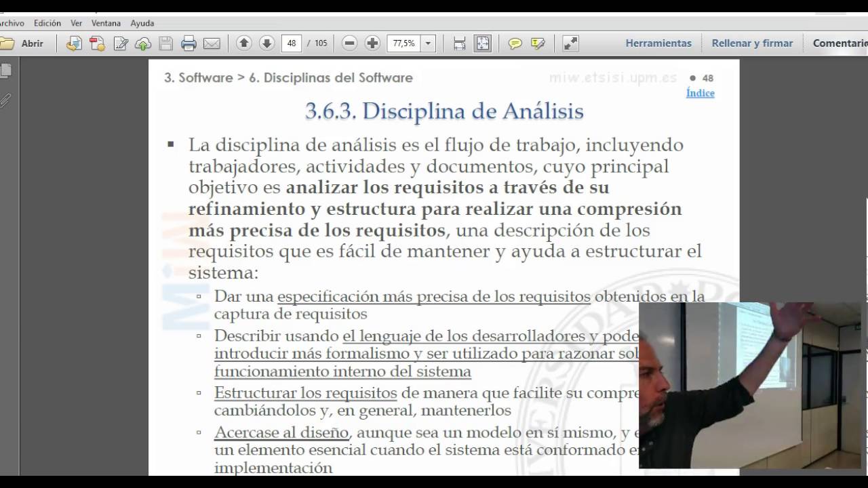
Task: Click the zoom in plus button
Action: [x=372, y=43]
